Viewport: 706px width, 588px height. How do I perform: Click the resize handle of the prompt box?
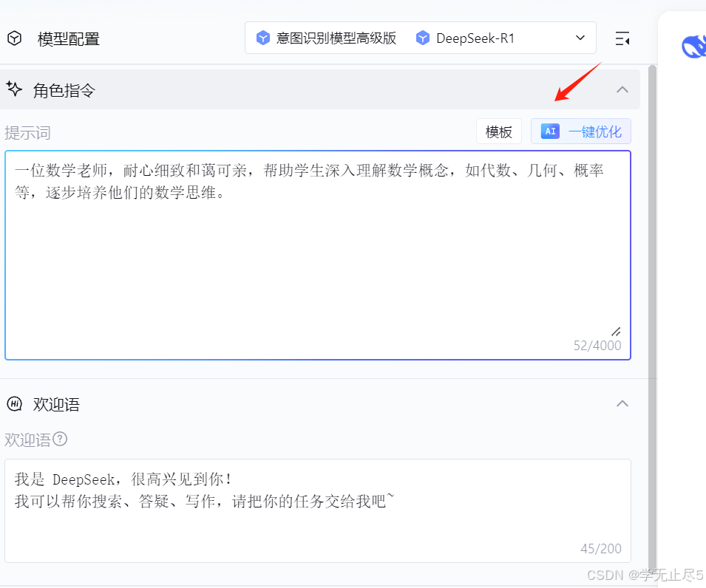point(616,332)
